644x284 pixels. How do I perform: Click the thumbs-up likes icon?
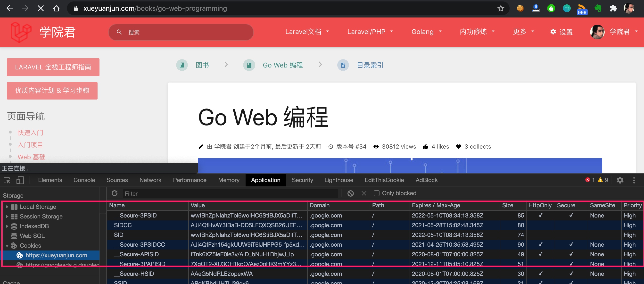[425, 147]
